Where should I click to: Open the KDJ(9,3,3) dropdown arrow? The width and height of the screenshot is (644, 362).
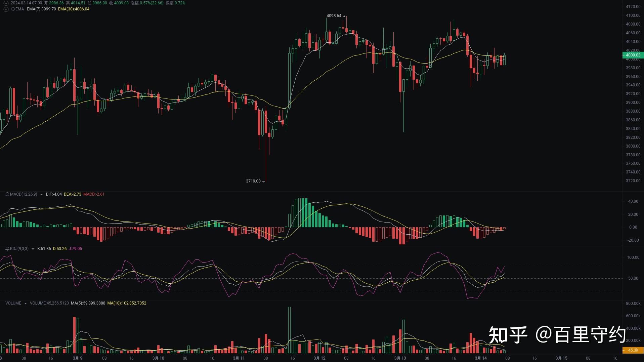(33, 249)
